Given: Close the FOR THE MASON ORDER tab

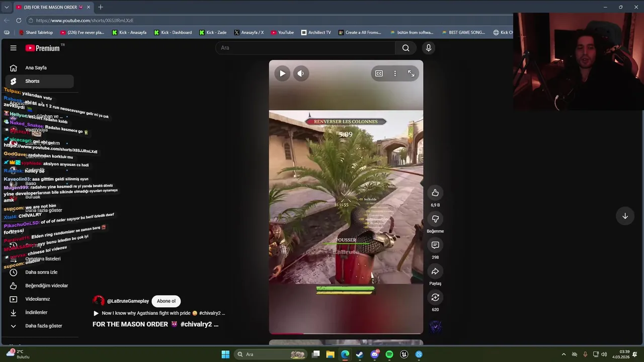Looking at the screenshot, I should click(89, 7).
